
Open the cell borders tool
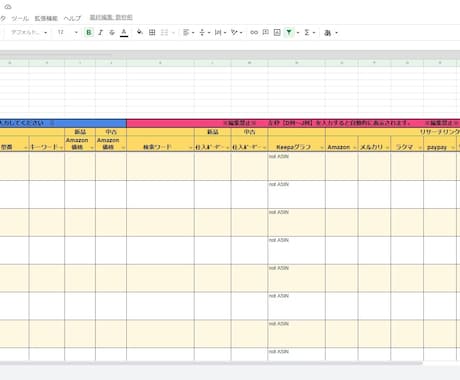pos(152,32)
